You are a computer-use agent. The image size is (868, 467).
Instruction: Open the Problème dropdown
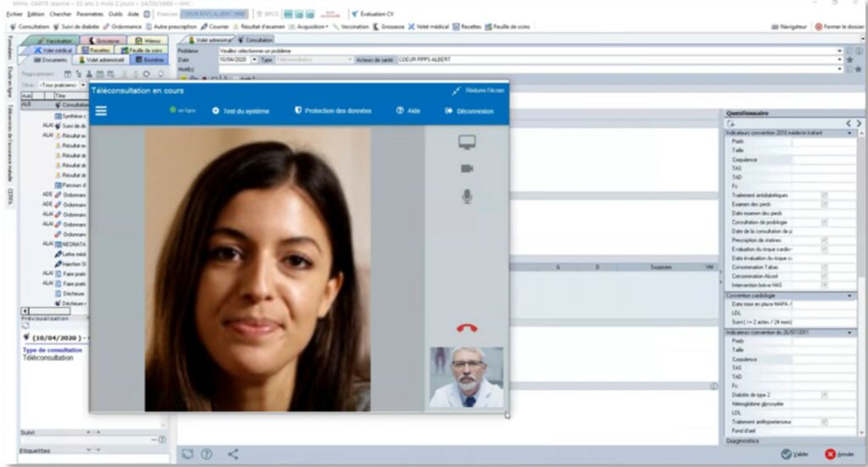click(840, 51)
